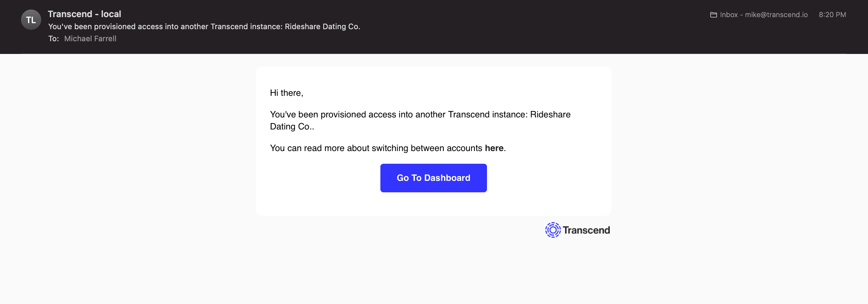This screenshot has height=304, width=868.
Task: Click the Transcend wordmark in footer
Action: [586, 230]
